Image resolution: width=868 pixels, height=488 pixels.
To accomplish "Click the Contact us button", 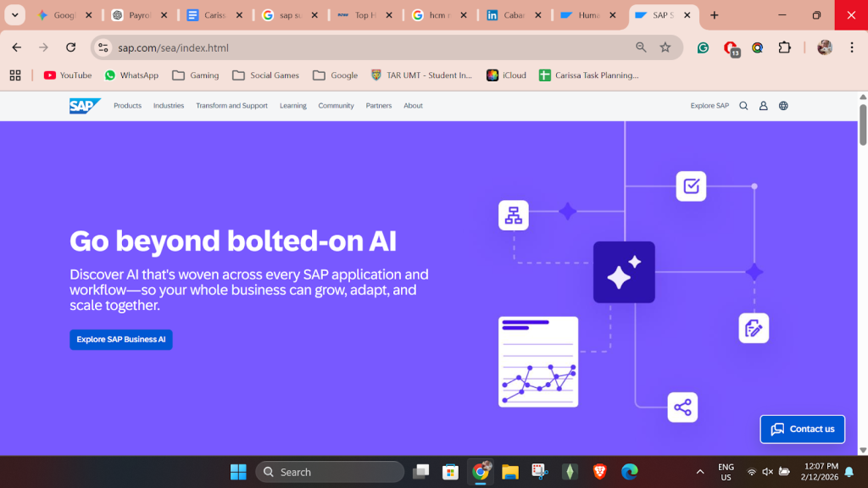I will (803, 430).
